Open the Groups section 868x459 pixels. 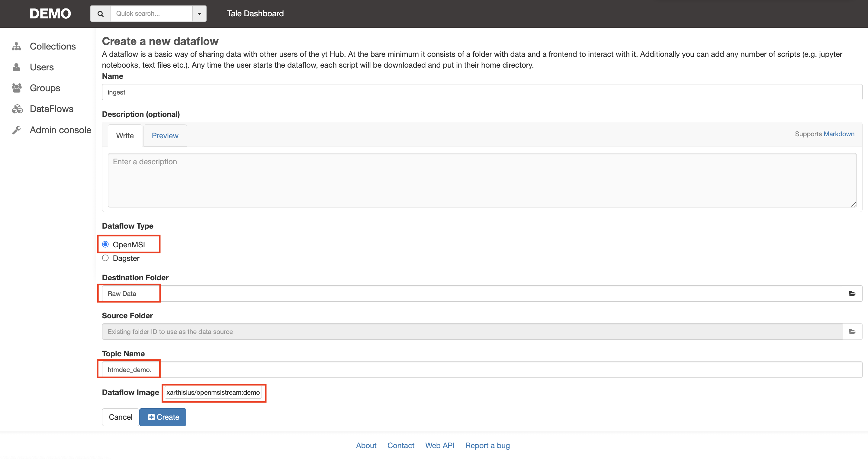(x=44, y=88)
